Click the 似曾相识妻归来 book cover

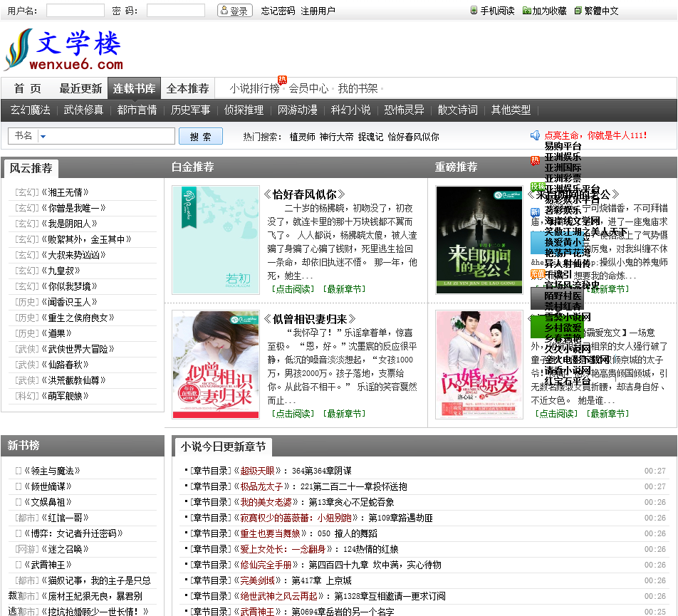(216, 365)
